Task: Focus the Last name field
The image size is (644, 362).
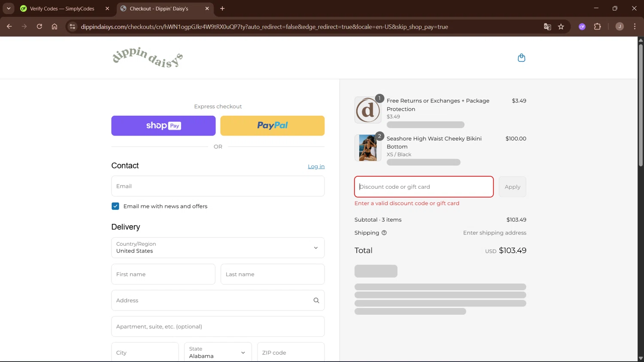Action: [273, 274]
